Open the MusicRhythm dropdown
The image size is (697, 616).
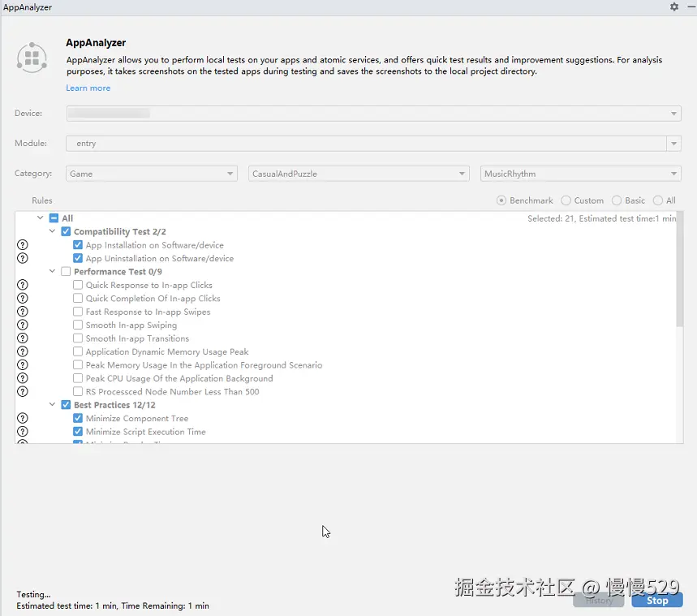[580, 174]
